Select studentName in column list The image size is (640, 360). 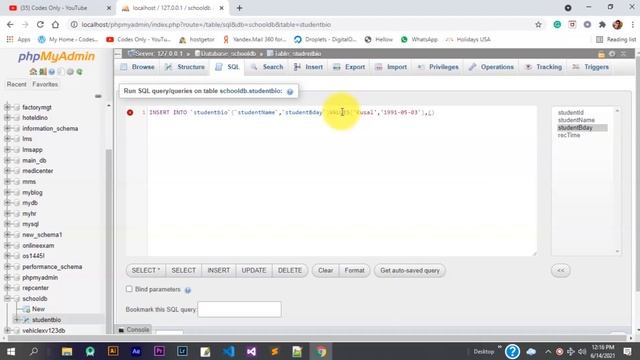tap(576, 120)
